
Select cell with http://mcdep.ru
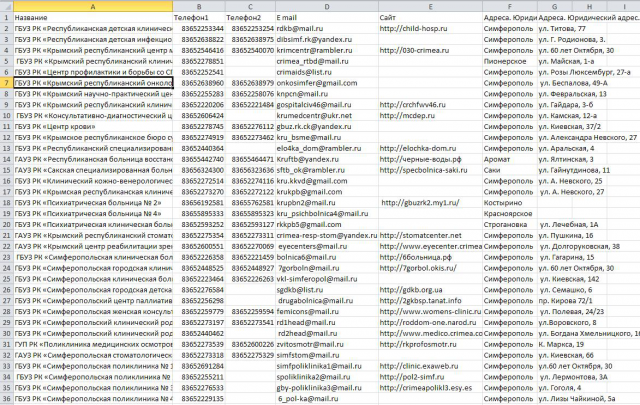(431, 116)
